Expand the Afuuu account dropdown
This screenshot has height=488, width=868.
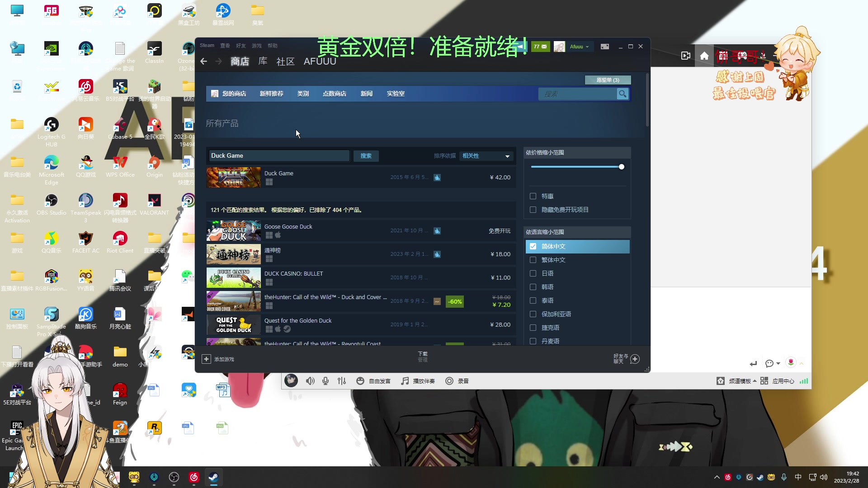tap(587, 47)
